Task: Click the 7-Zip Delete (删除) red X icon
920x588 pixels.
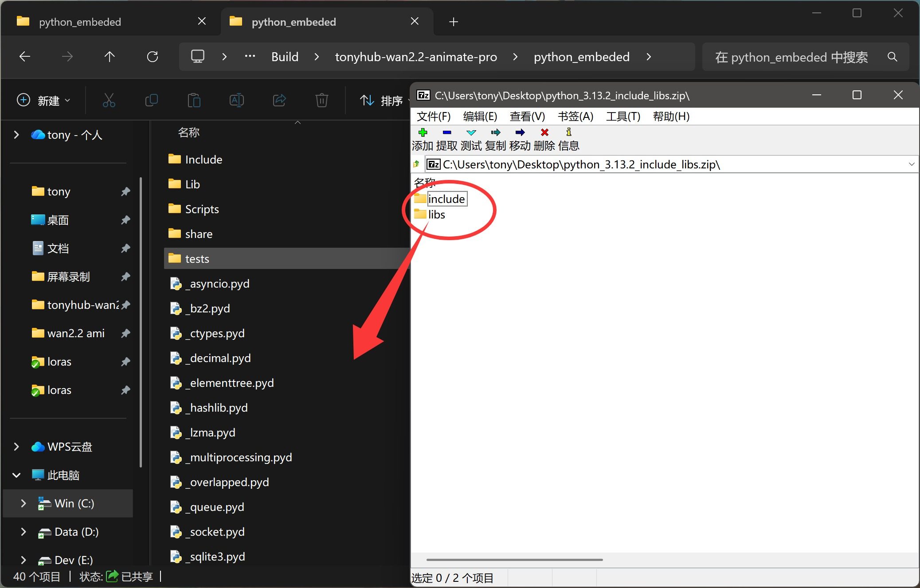Action: point(544,132)
